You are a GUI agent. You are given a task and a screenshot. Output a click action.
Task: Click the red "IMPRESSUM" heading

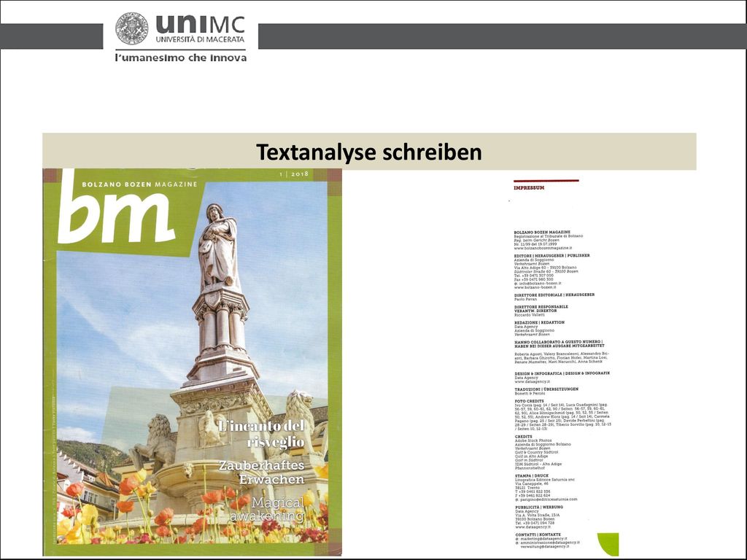pos(529,187)
